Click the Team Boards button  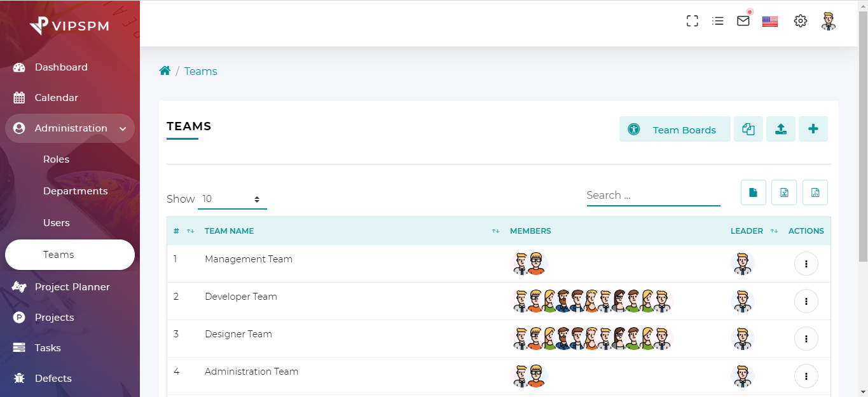675,130
